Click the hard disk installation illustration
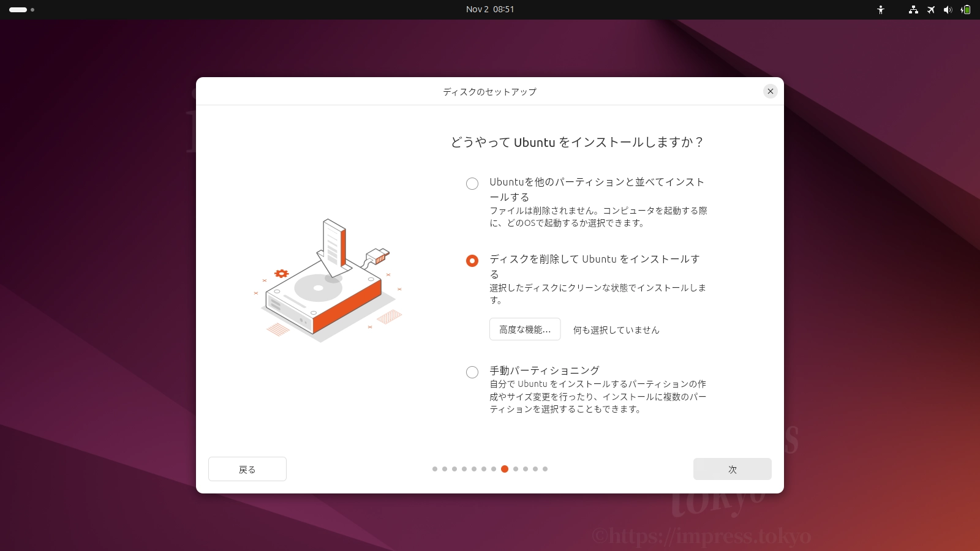This screenshot has height=551, width=980. [x=328, y=280]
